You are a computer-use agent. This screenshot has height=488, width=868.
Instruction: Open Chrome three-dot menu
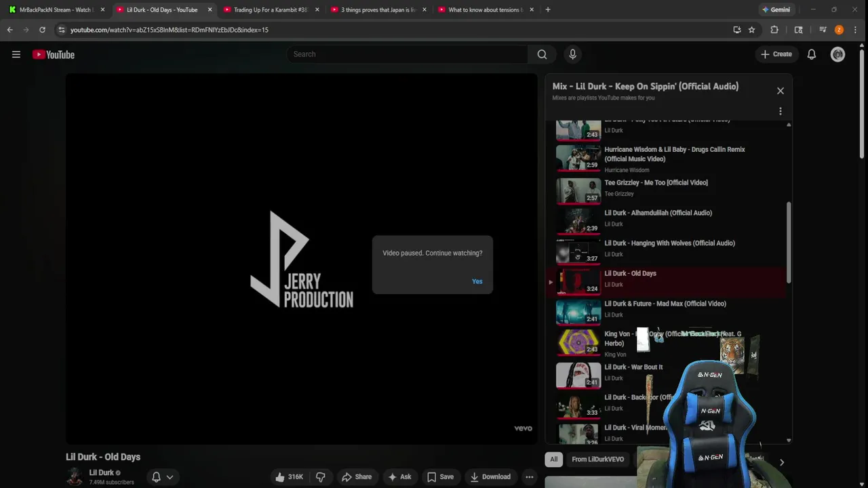[x=855, y=30]
